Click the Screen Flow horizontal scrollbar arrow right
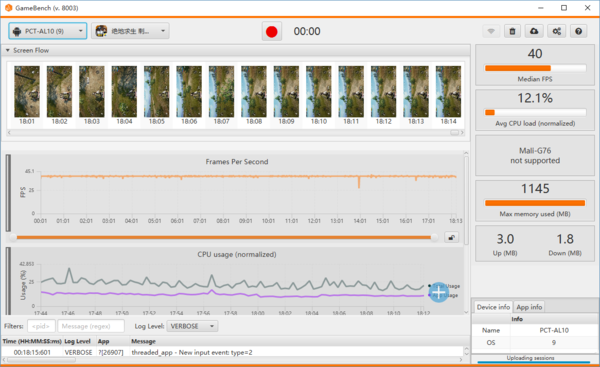This screenshot has height=367, width=600. pyautogui.click(x=462, y=132)
